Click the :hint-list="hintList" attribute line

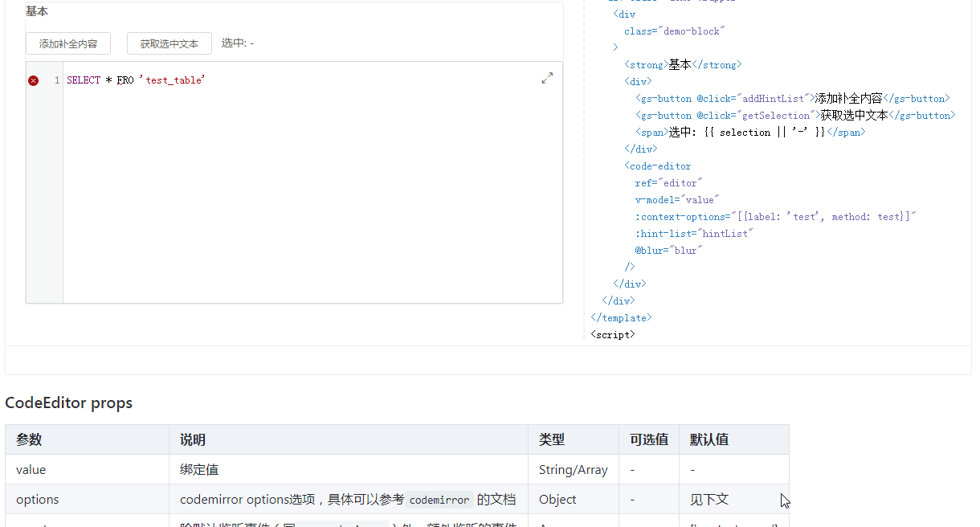(694, 234)
